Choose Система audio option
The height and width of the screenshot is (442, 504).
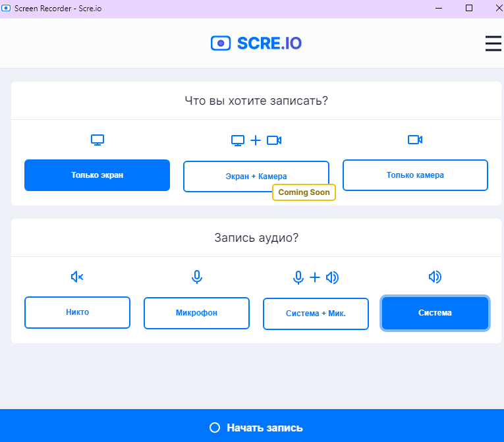tap(435, 313)
